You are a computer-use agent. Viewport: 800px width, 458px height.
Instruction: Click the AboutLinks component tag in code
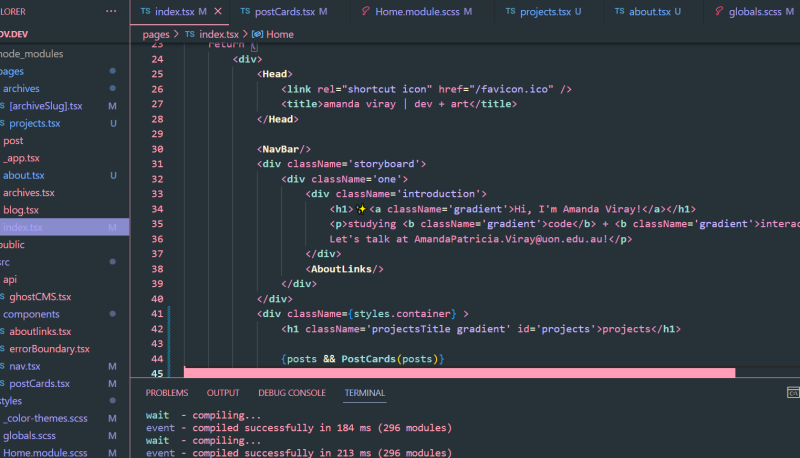[344, 269]
